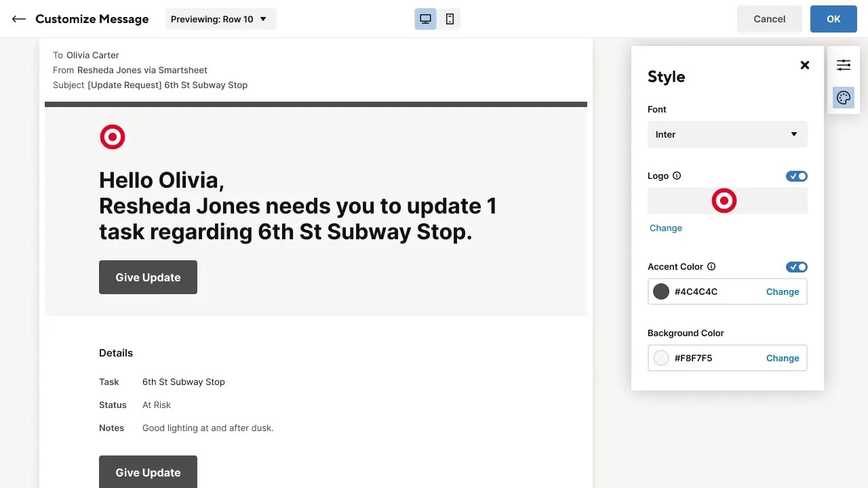Screen dimensions: 868x488
Task: Click the Cancel button
Action: [770, 19]
